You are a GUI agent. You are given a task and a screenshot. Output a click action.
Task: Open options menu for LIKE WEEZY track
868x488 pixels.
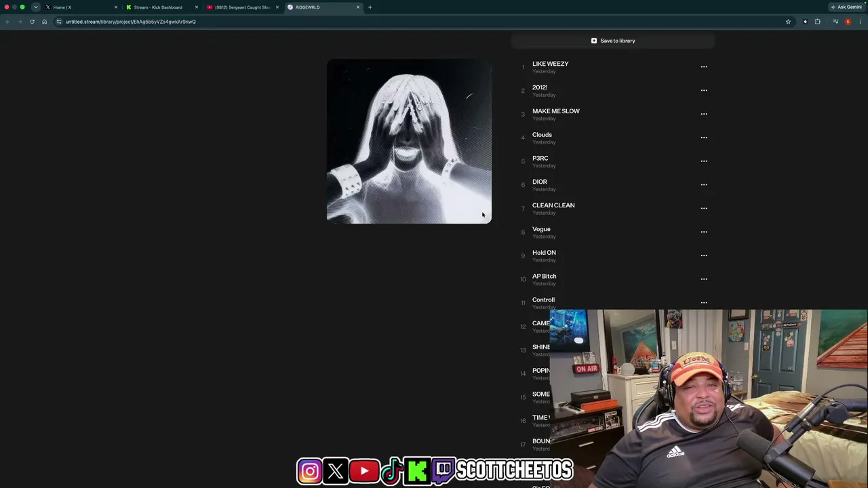(x=704, y=67)
